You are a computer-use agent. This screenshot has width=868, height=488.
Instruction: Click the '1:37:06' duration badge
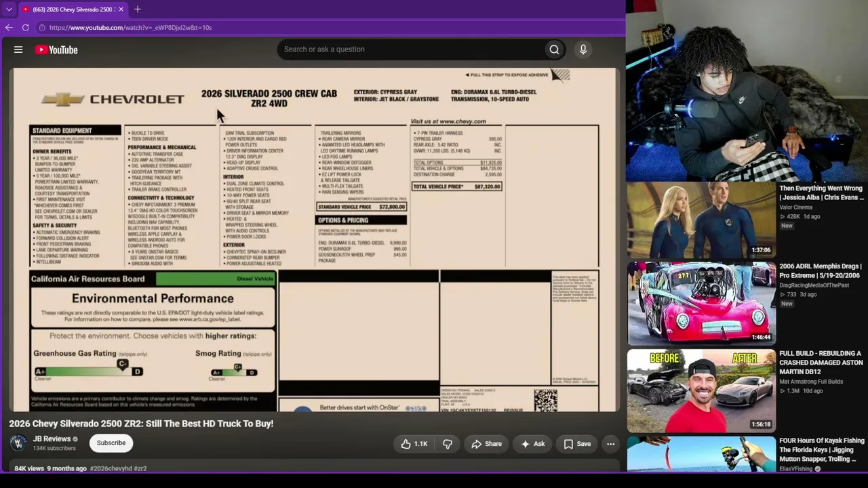pyautogui.click(x=760, y=250)
